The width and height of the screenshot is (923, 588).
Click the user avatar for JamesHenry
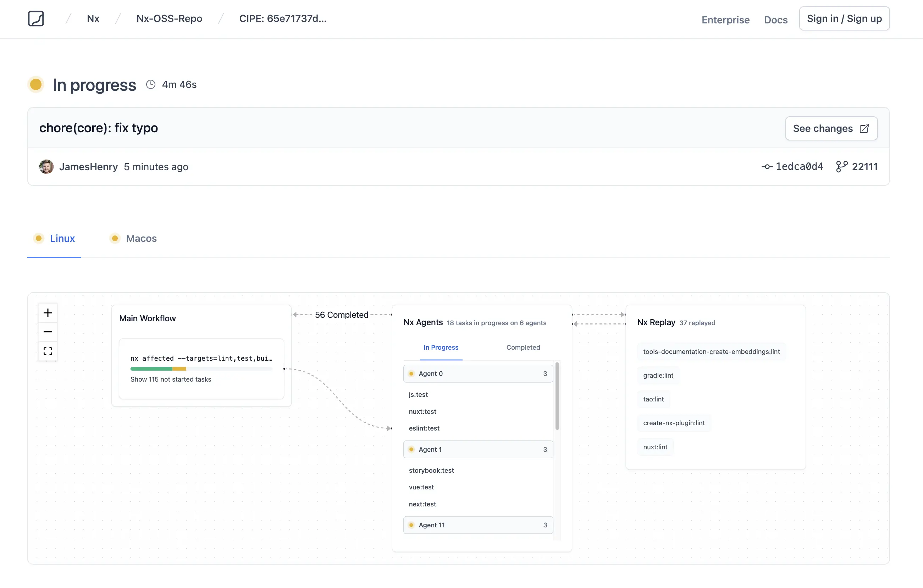pyautogui.click(x=46, y=166)
